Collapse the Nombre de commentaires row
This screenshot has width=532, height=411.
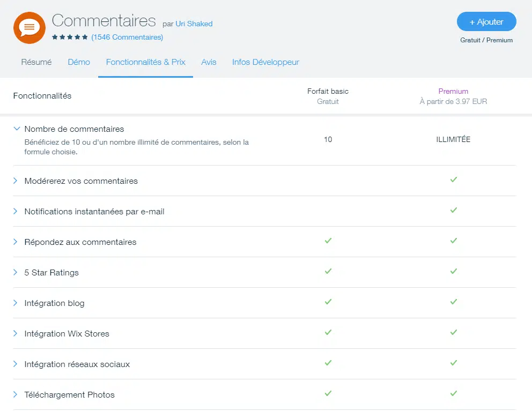pyautogui.click(x=17, y=129)
